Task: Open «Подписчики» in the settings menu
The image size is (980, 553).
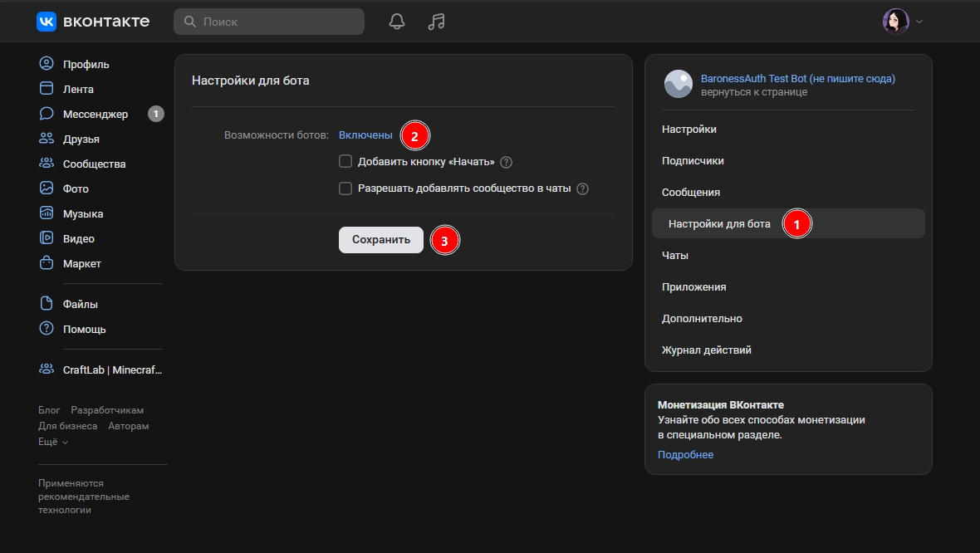Action: click(693, 161)
